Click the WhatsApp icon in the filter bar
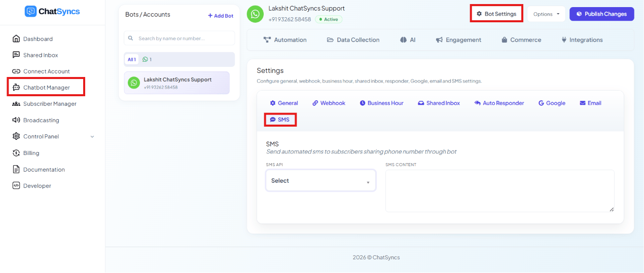The image size is (644, 273). coord(145,59)
